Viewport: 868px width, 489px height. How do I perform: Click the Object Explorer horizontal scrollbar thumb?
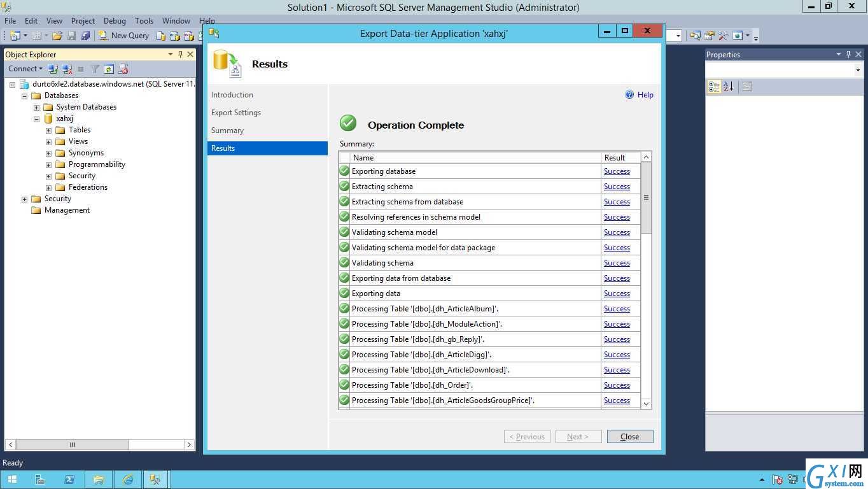point(72,444)
